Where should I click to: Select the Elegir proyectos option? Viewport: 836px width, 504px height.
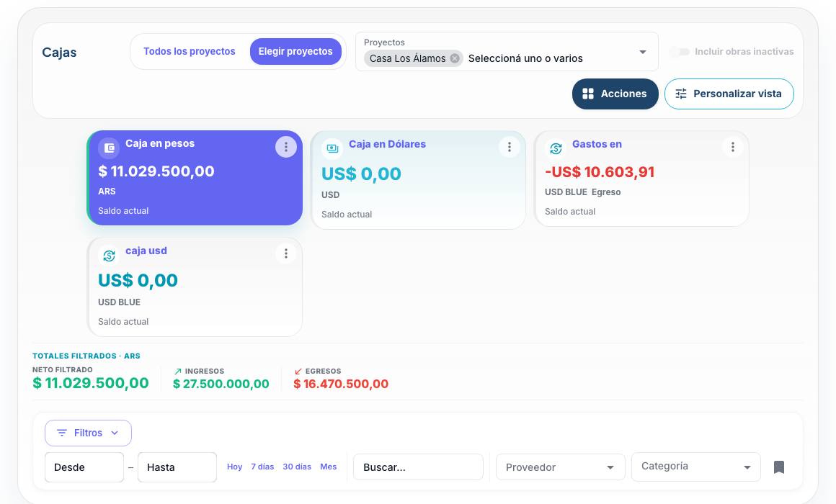[295, 52]
